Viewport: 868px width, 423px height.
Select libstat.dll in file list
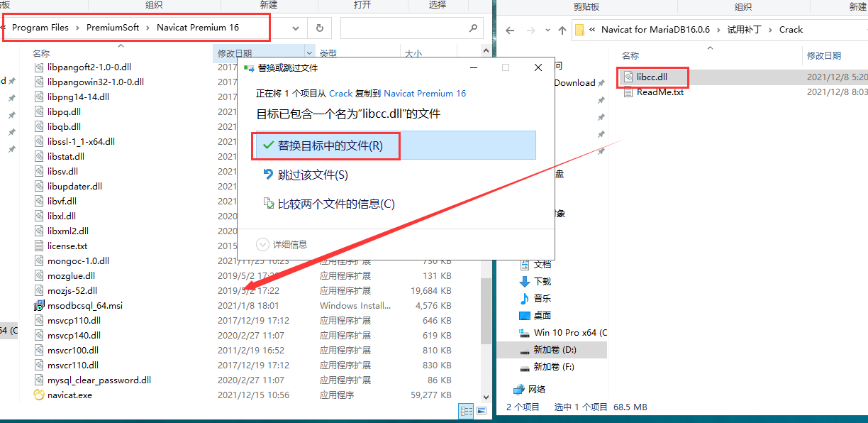pos(66,156)
